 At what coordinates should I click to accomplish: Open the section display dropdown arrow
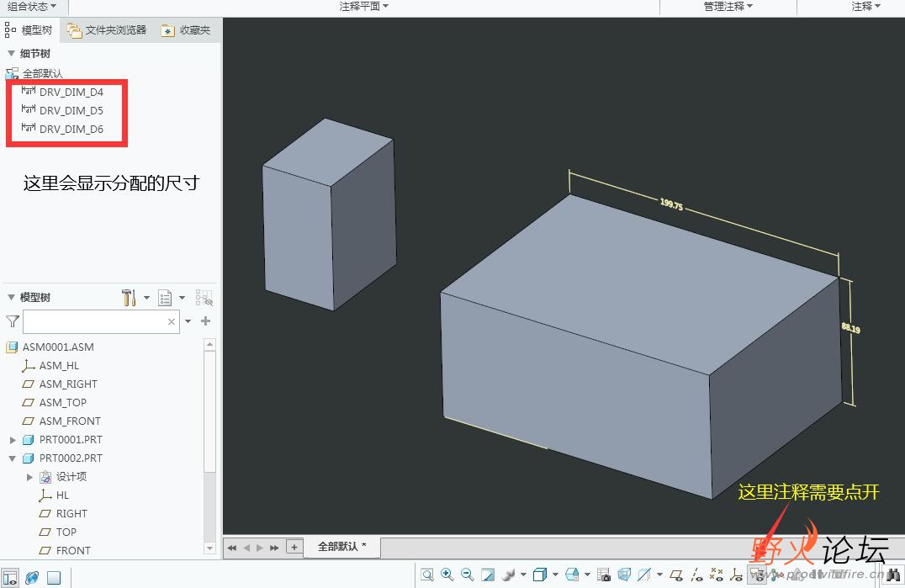(x=659, y=575)
